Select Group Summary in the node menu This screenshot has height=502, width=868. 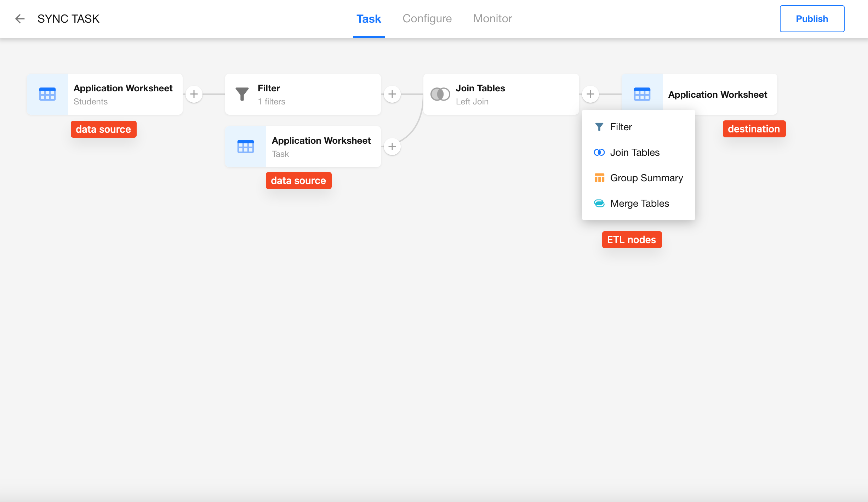(x=646, y=178)
